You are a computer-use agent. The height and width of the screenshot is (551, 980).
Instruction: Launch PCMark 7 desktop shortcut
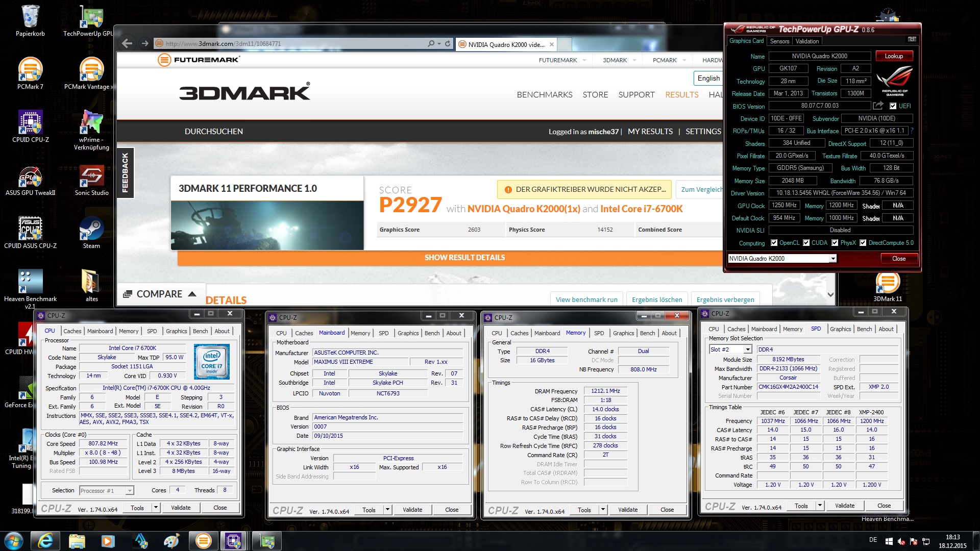(x=30, y=73)
